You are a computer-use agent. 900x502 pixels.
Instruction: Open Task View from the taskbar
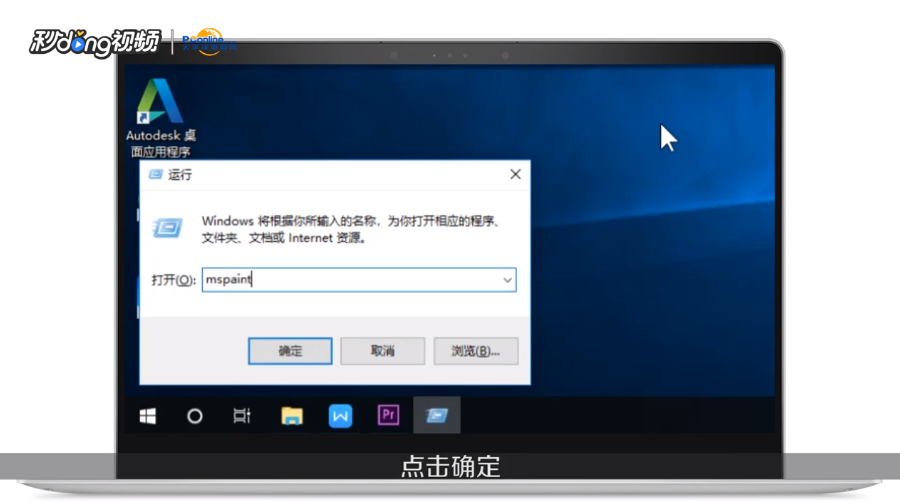[242, 415]
